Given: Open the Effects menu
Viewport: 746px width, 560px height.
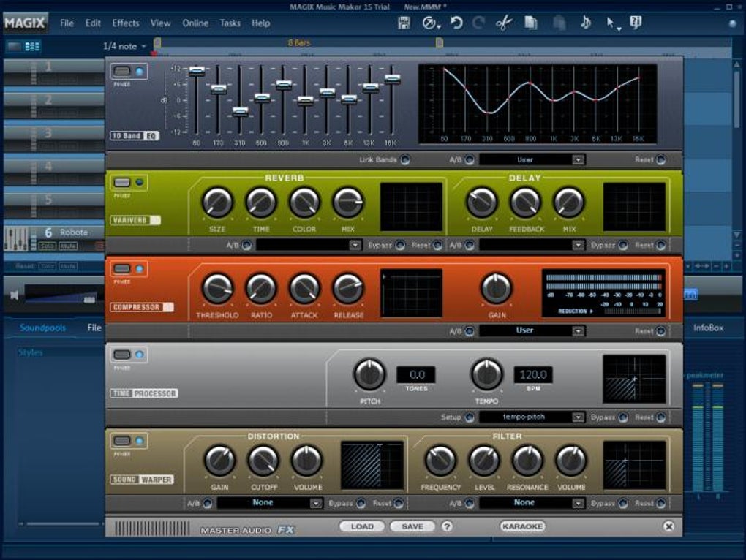Looking at the screenshot, I should coord(126,23).
